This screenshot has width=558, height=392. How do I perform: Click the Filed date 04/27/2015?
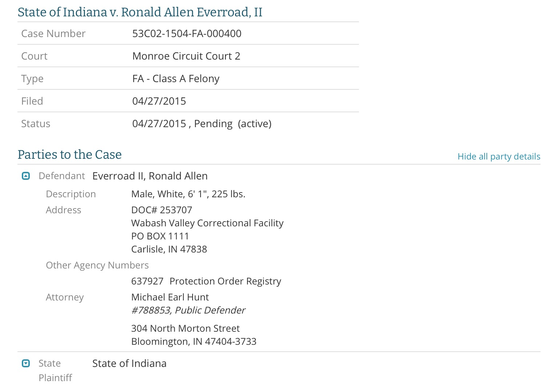pos(159,101)
